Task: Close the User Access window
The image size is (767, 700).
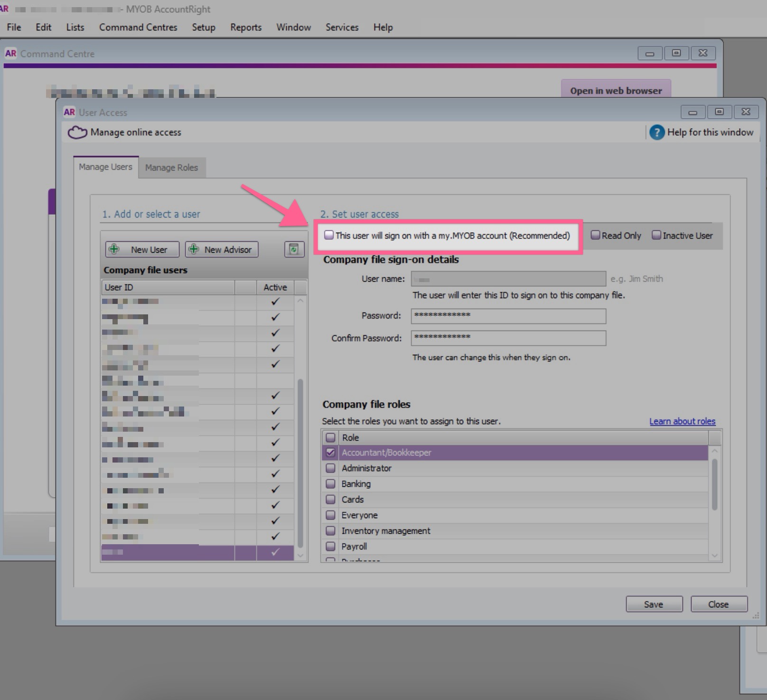Action: point(746,112)
